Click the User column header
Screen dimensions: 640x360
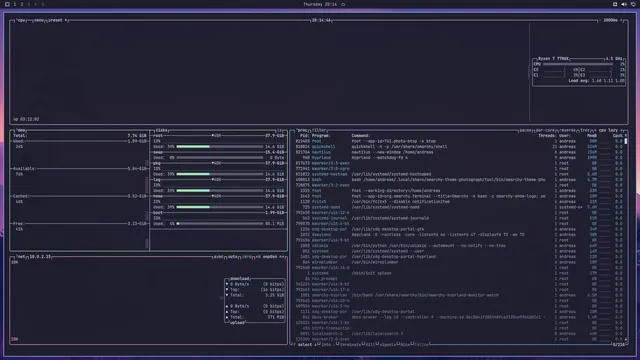565,136
